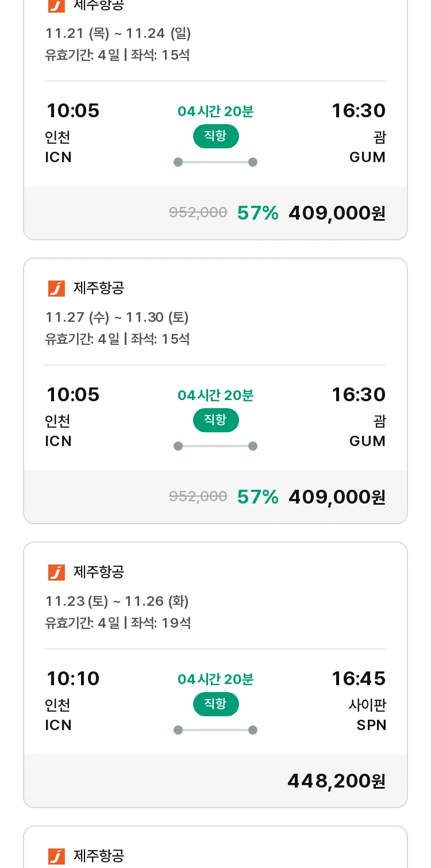Select 409,000원 price for 11.21 flight
The height and width of the screenshot is (868, 431).
tap(337, 213)
